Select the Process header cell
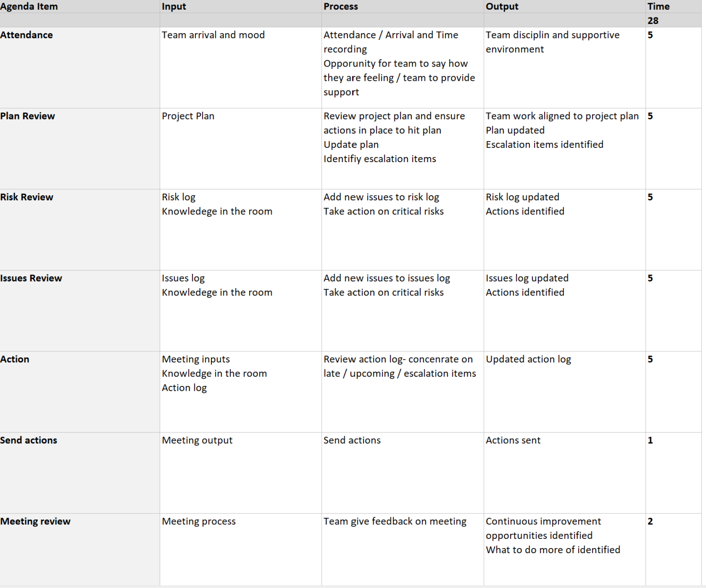This screenshot has width=706, height=588. tap(341, 6)
